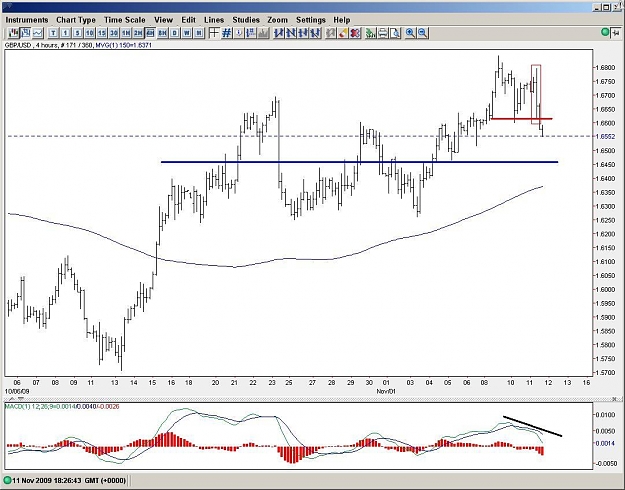Select the line chart type icon

pyautogui.click(x=37, y=33)
